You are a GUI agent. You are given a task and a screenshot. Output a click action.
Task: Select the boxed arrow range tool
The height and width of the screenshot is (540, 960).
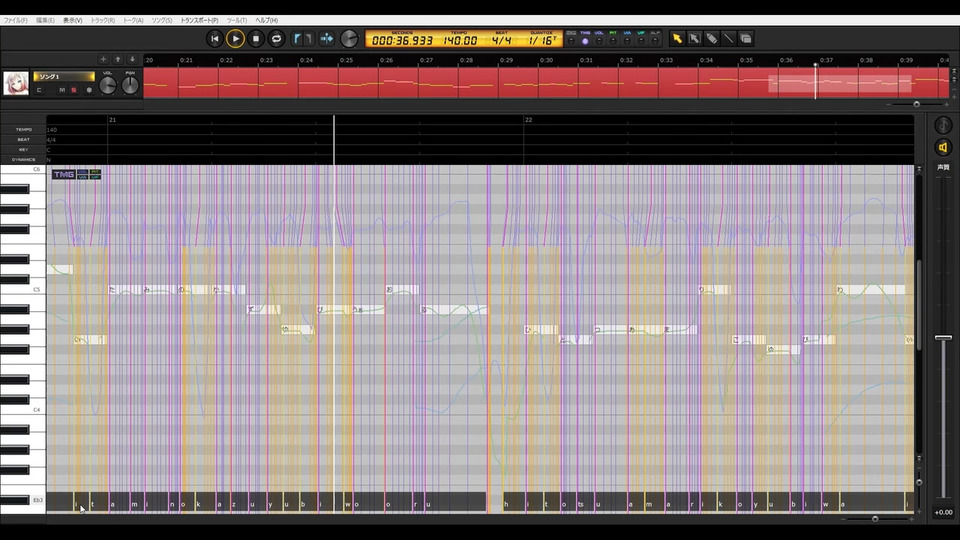point(694,39)
